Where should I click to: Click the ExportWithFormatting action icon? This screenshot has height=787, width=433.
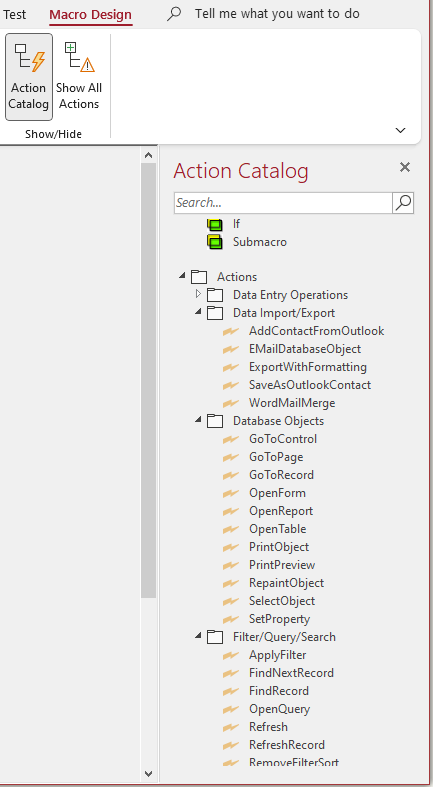coord(231,367)
